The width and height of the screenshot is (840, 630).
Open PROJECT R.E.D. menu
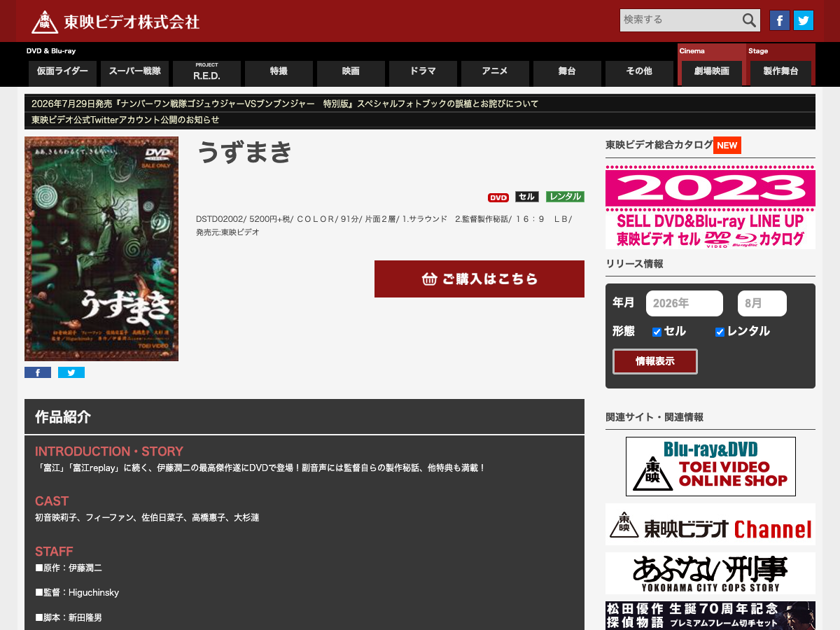(x=206, y=73)
